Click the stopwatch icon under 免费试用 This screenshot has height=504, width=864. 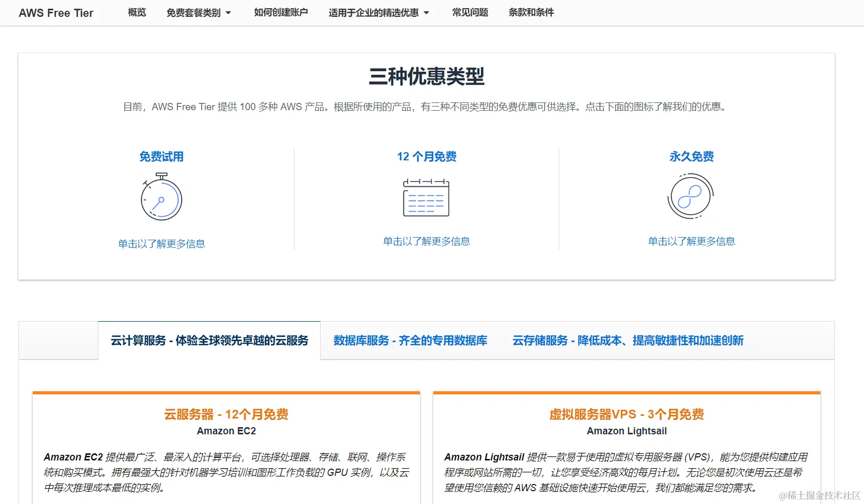161,197
